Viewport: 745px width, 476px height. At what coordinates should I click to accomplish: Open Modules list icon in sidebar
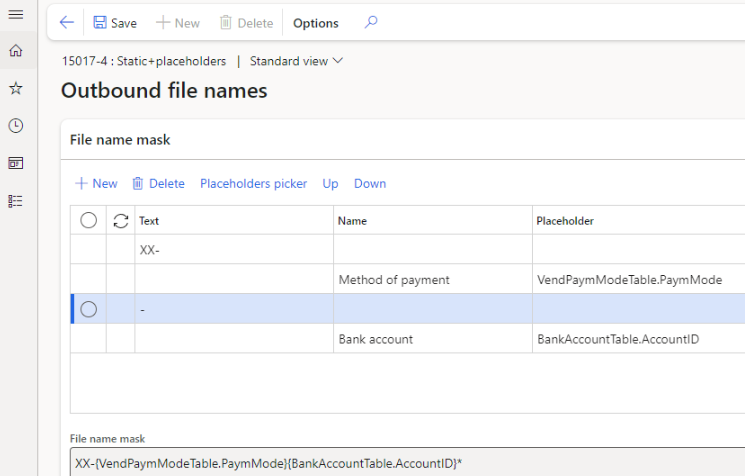(15, 201)
